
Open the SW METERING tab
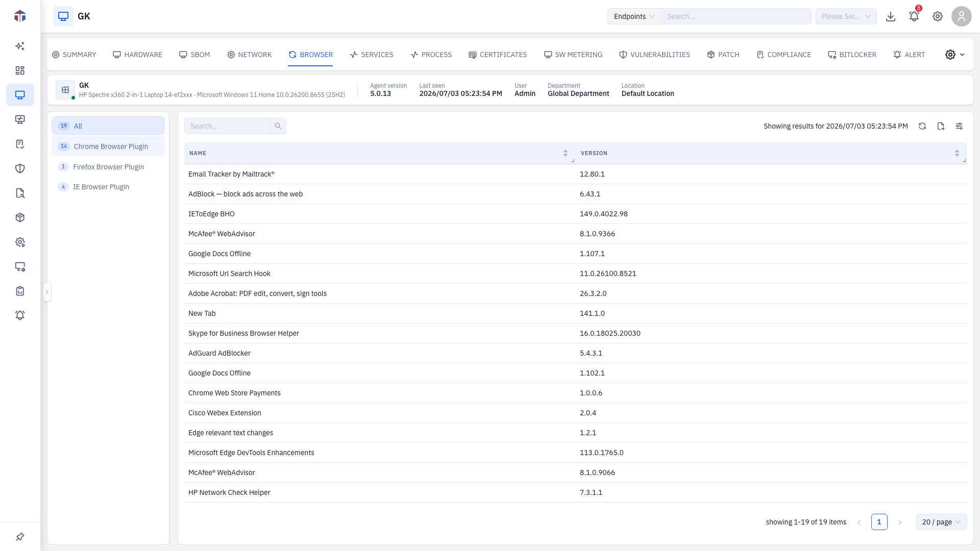click(573, 55)
